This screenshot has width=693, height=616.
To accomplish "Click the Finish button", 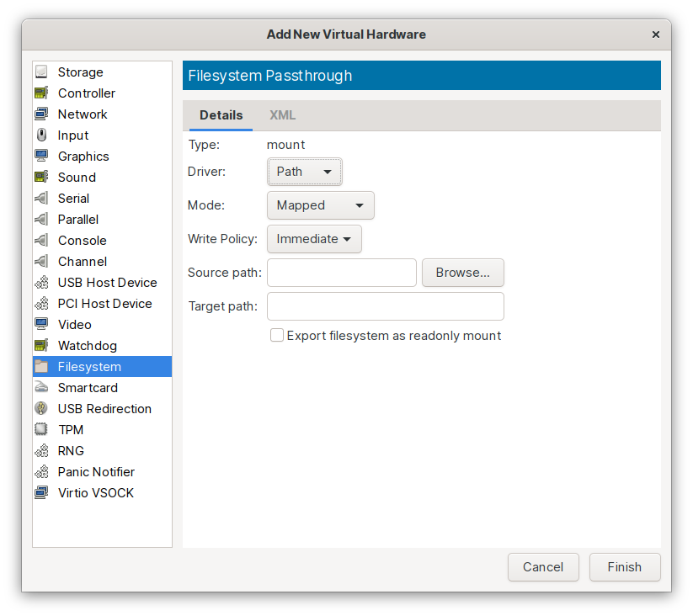I will (x=624, y=566).
